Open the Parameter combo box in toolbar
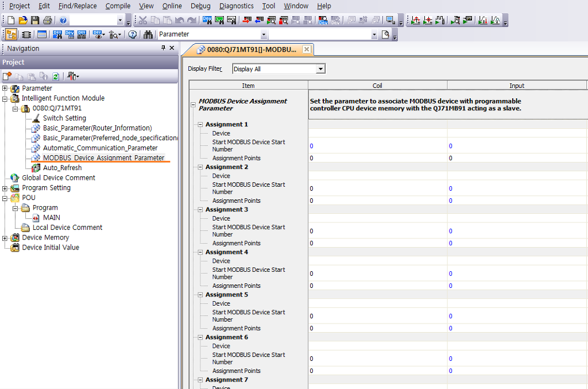The width and height of the screenshot is (588, 389). 264,34
